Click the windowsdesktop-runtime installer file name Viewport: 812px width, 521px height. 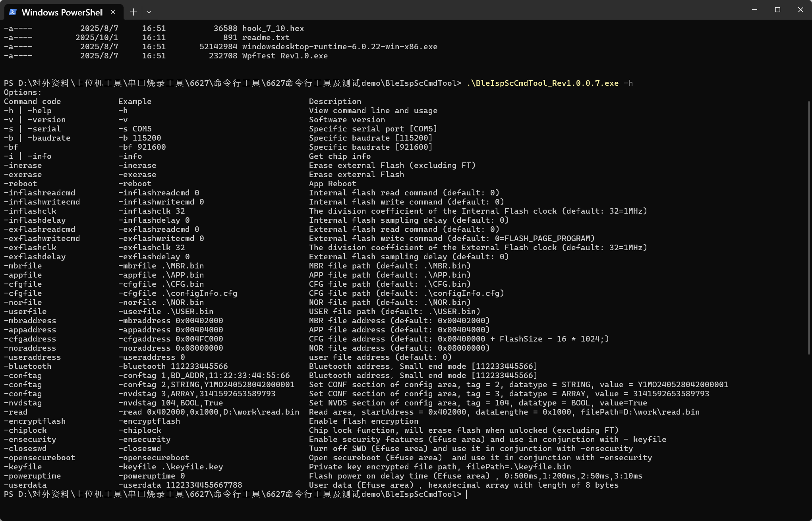[x=340, y=46]
